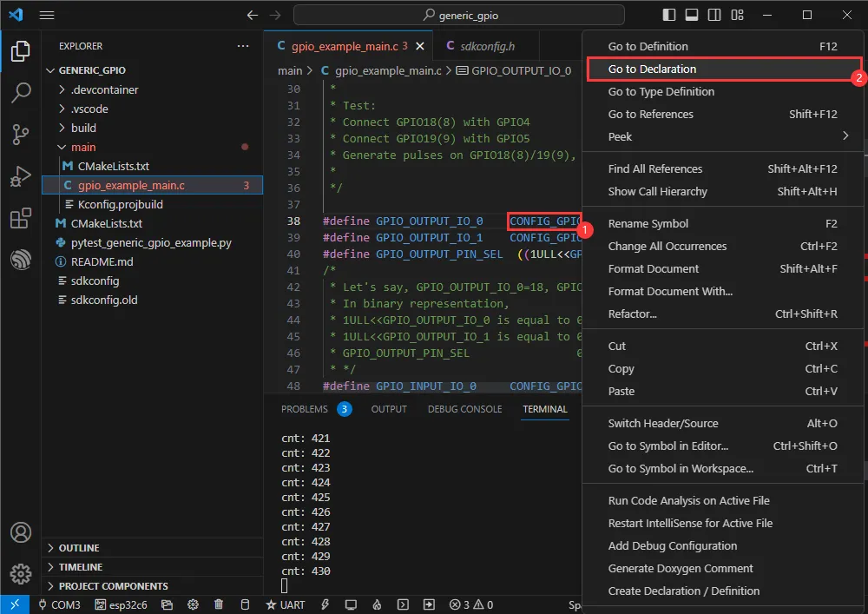
Task: Build the project using the cylinder icon
Action: coord(245,604)
